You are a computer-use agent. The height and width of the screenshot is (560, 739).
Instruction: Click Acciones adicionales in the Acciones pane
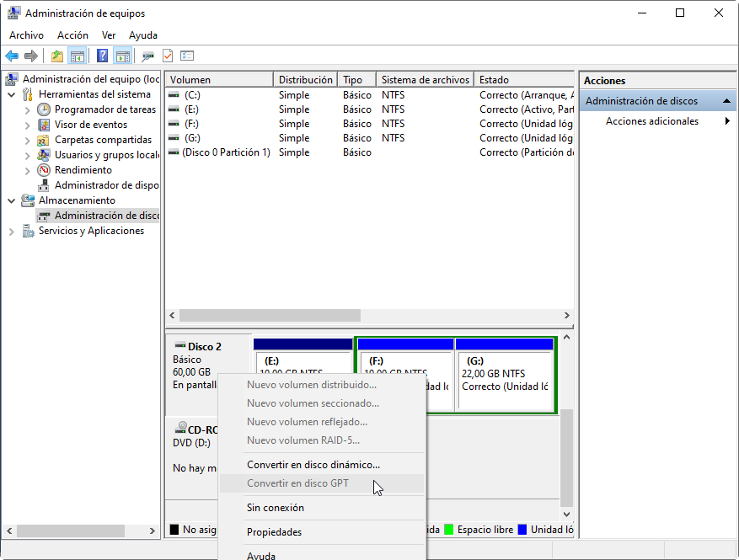(651, 121)
